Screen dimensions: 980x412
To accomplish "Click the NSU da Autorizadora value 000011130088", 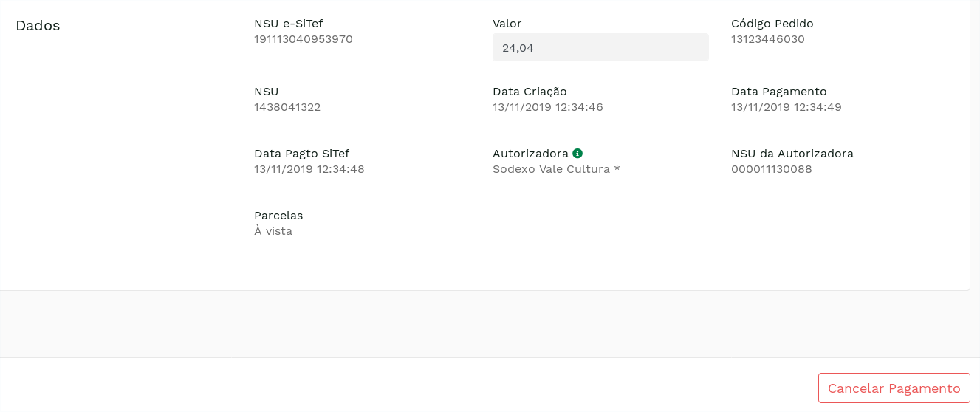I will [x=771, y=169].
